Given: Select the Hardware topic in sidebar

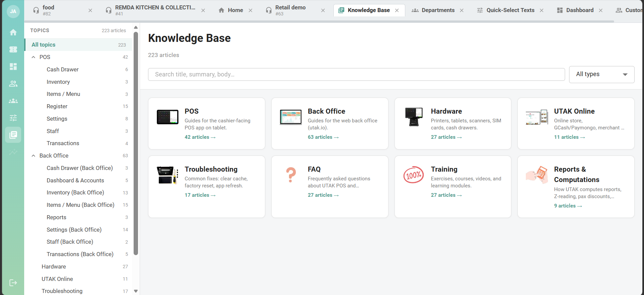Looking at the screenshot, I should click(x=79, y=267).
